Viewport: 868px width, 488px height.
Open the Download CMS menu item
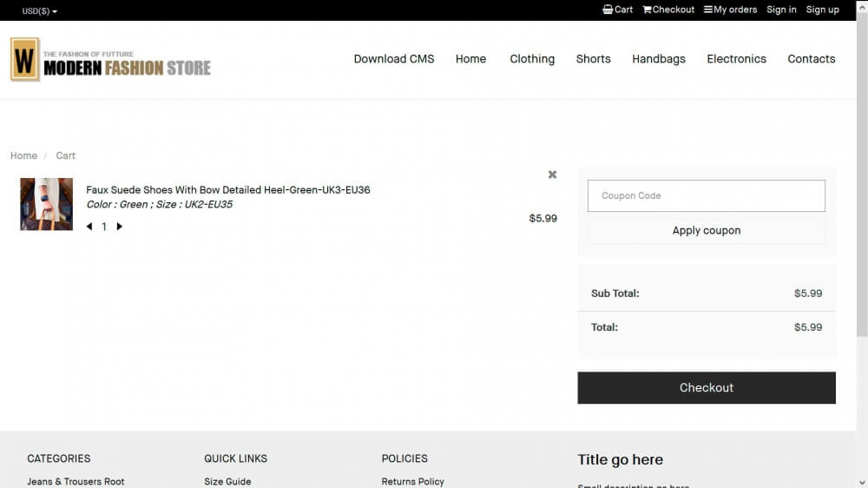pos(393,59)
